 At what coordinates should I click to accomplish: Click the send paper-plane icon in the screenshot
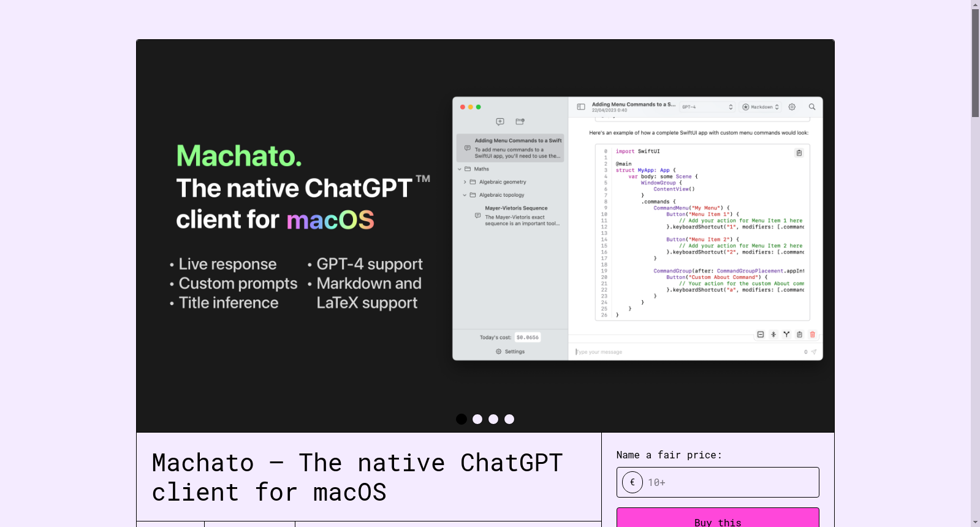click(x=814, y=352)
